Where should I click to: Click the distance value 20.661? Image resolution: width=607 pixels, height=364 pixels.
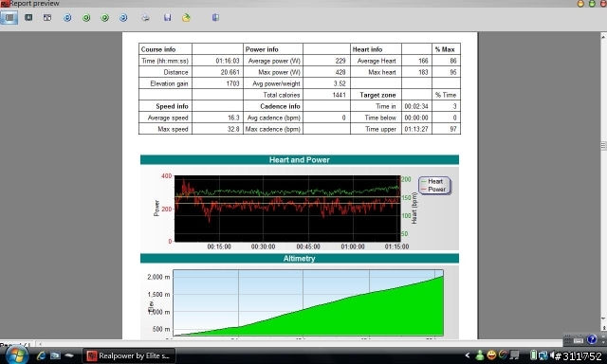coord(230,72)
